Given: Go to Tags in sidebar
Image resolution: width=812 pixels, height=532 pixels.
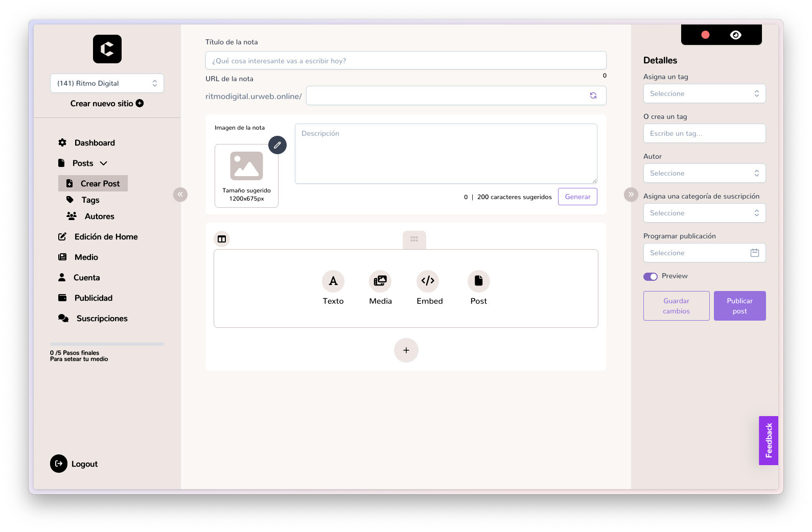Looking at the screenshot, I should [x=90, y=200].
